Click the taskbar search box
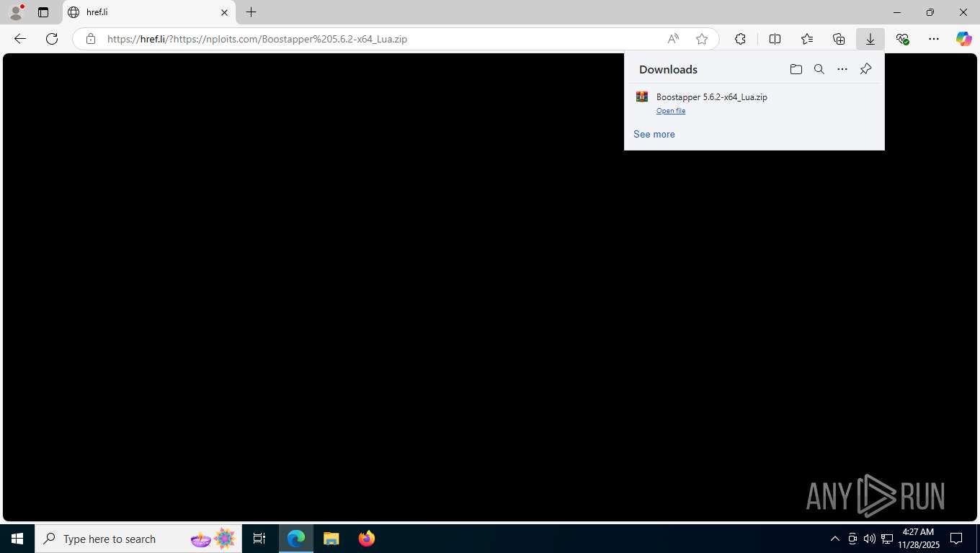The width and height of the screenshot is (980, 553). 138,539
